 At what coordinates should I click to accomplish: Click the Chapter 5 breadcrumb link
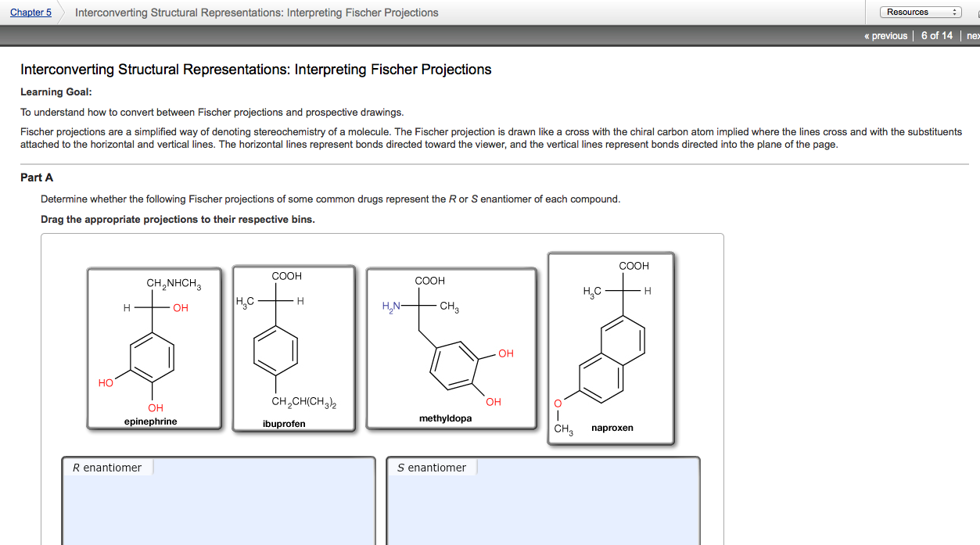click(x=28, y=12)
